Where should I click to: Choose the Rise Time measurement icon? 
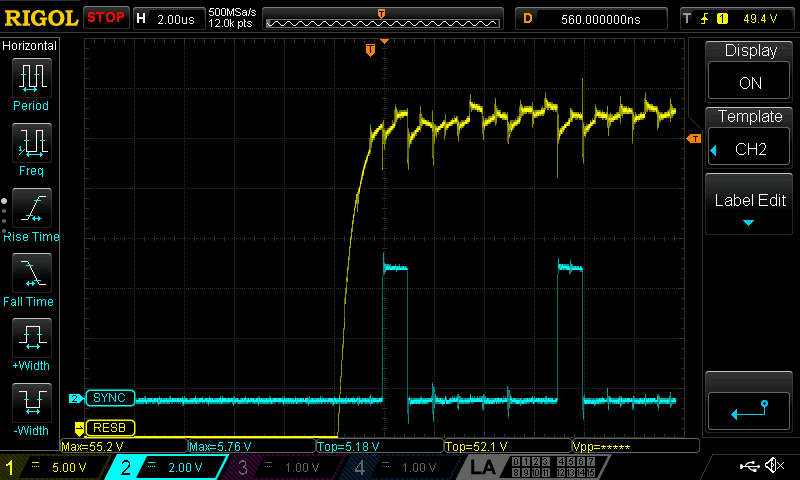tap(31, 212)
